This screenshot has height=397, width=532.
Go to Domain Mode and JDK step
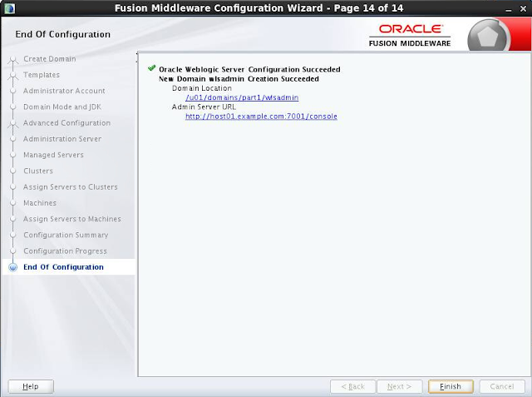pyautogui.click(x=62, y=107)
